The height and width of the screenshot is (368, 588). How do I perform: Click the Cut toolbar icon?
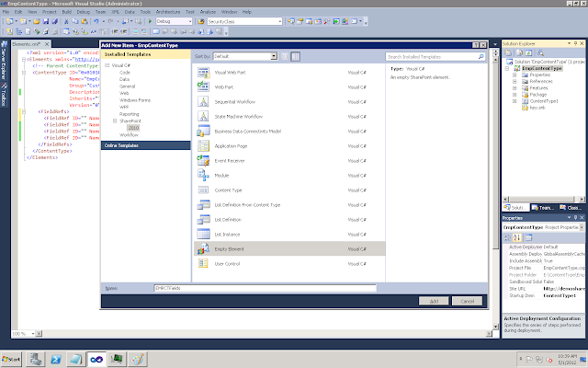click(x=66, y=21)
